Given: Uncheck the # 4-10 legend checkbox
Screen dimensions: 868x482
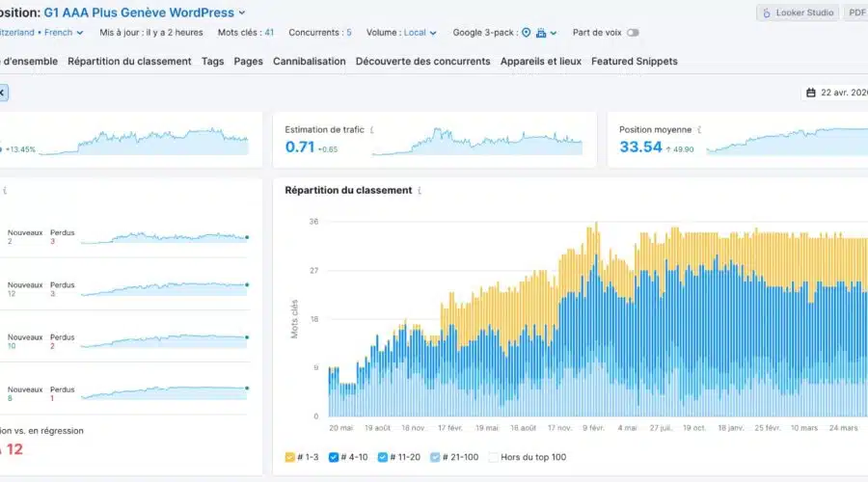Looking at the screenshot, I should tap(334, 455).
